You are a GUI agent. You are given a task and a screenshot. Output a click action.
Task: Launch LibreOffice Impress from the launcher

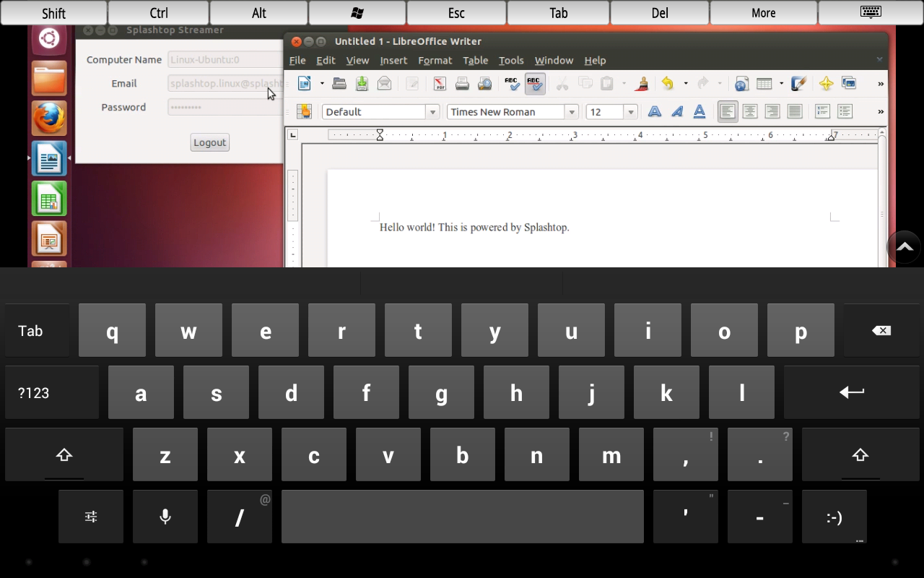[x=49, y=238]
